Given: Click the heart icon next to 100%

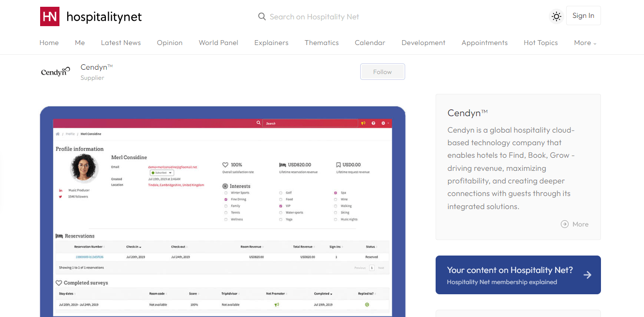Looking at the screenshot, I should (225, 165).
